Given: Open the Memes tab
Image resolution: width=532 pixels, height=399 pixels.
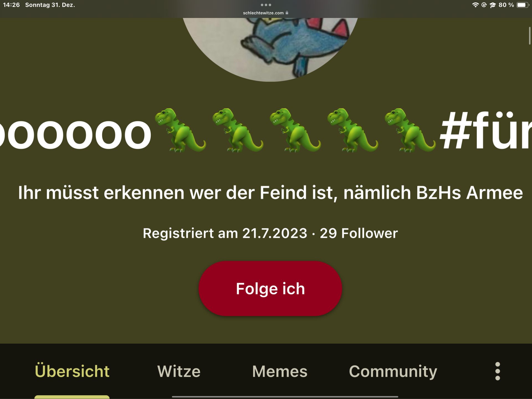Looking at the screenshot, I should 280,371.
